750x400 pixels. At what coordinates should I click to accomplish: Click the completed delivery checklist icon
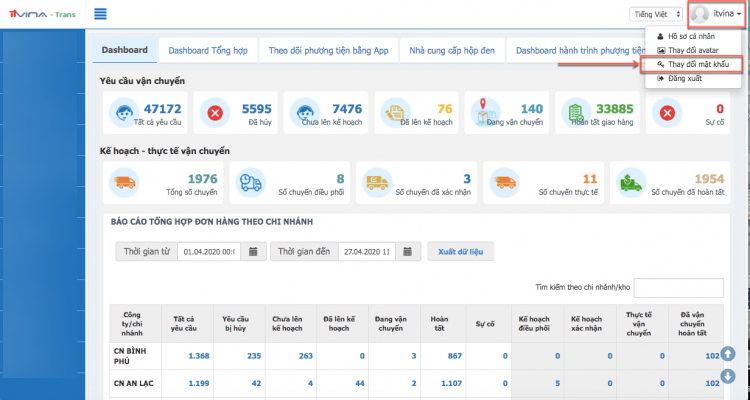[573, 112]
